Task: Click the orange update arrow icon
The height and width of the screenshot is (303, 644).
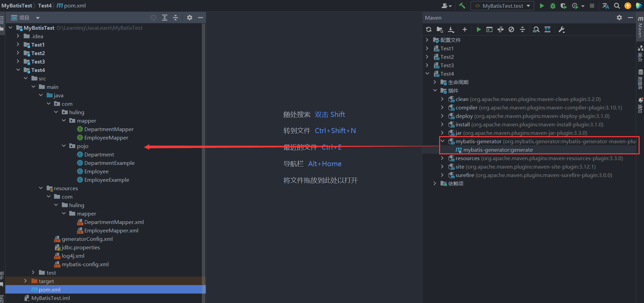Action: pyautogui.click(x=628, y=6)
